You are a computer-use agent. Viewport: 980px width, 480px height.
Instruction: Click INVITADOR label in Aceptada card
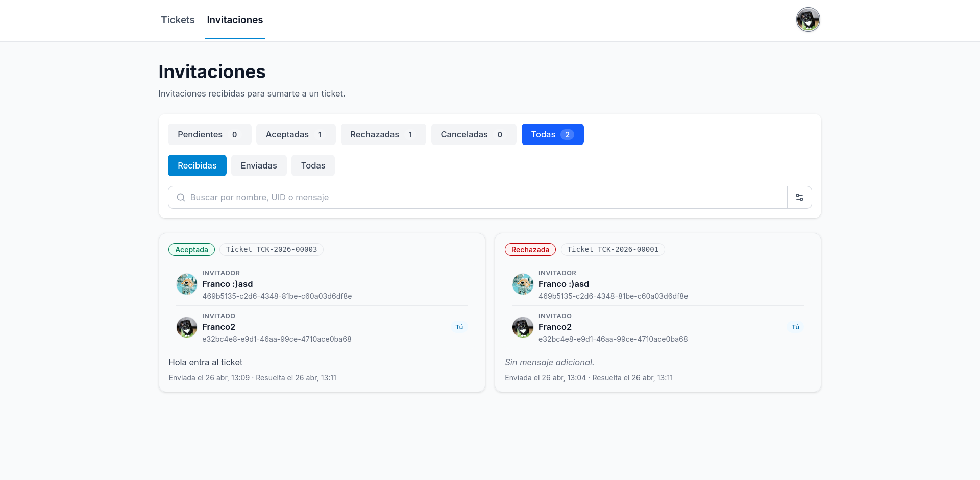[x=221, y=273]
